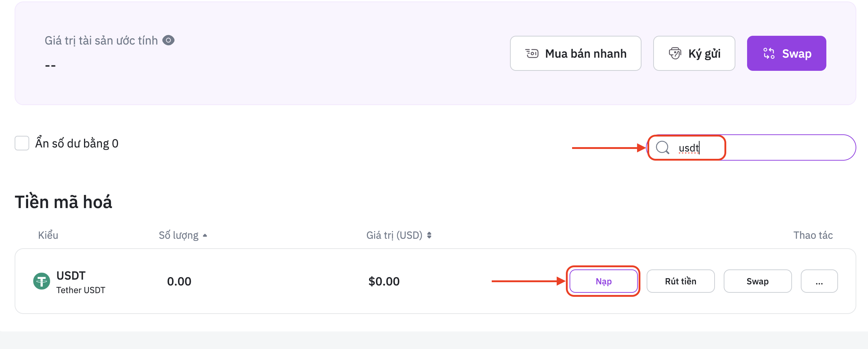
Task: Click the quick-trade icon inside Mua bán nhanh
Action: [532, 53]
